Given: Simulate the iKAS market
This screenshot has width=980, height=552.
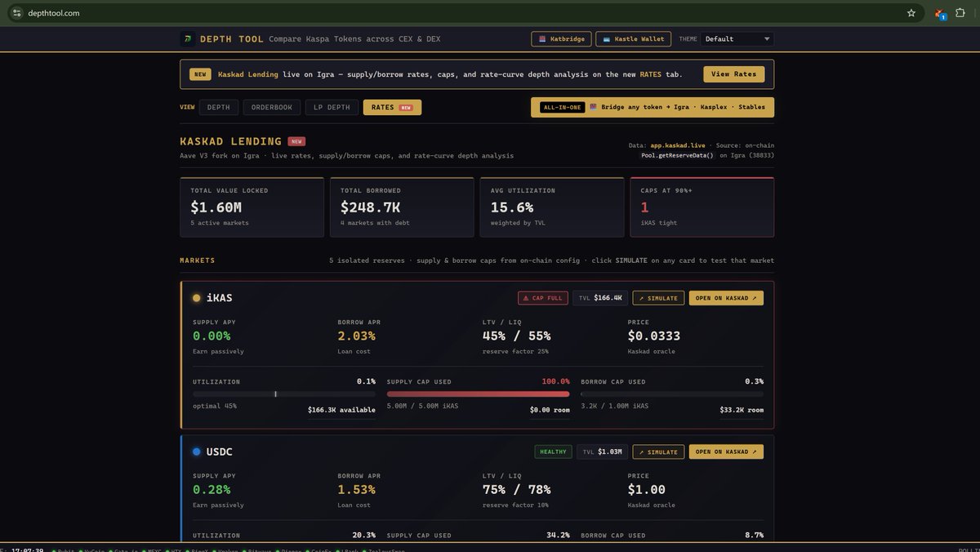Looking at the screenshot, I should [x=658, y=298].
